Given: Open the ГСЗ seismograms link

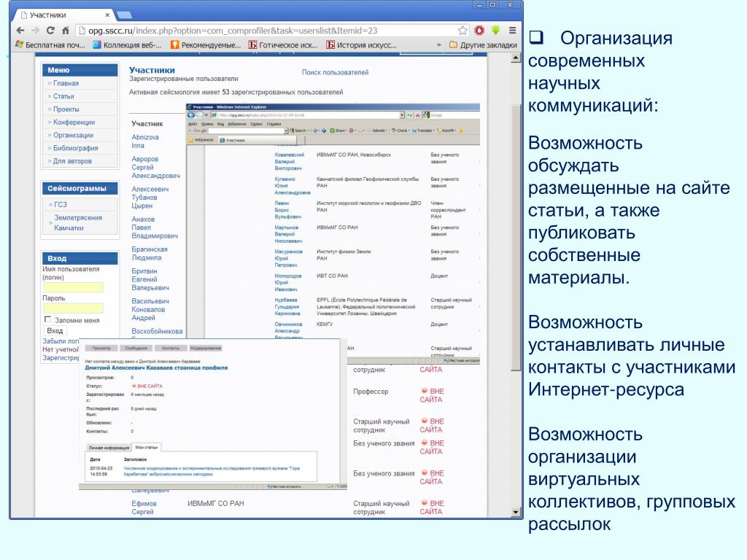Looking at the screenshot, I should [60, 204].
